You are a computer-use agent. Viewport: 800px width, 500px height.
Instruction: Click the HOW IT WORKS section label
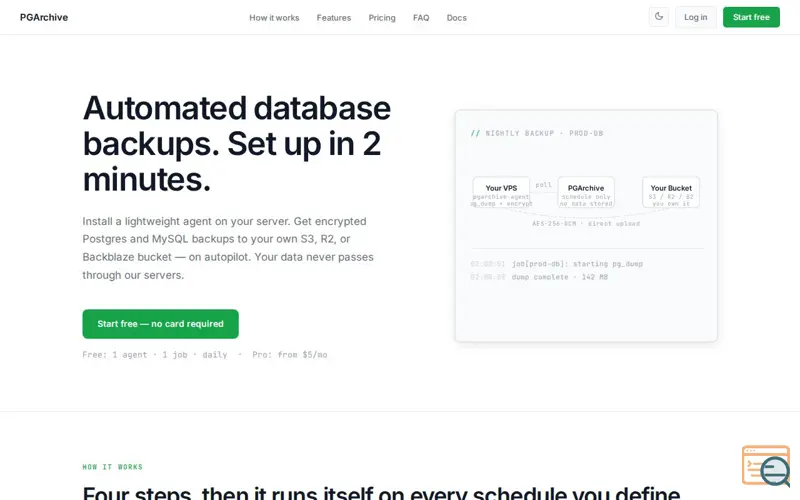point(113,467)
